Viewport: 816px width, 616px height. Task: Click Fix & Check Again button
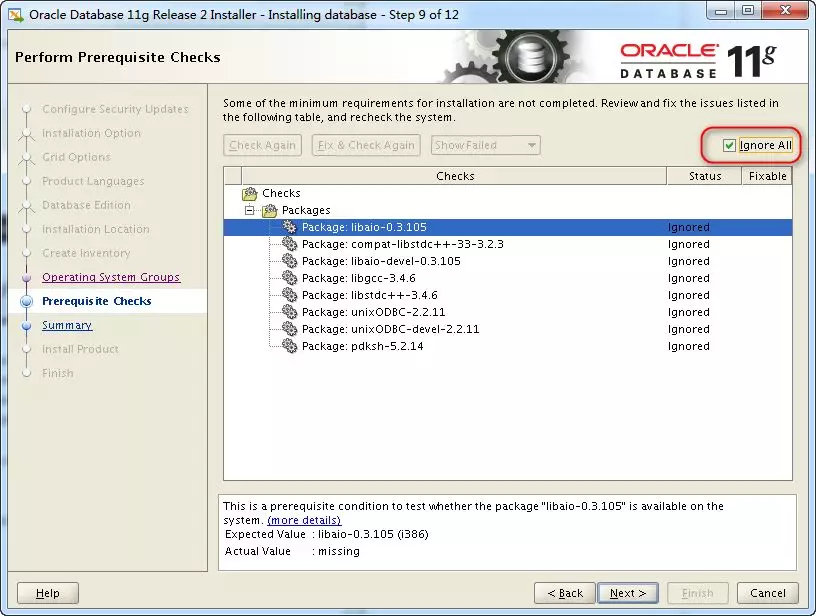366,145
